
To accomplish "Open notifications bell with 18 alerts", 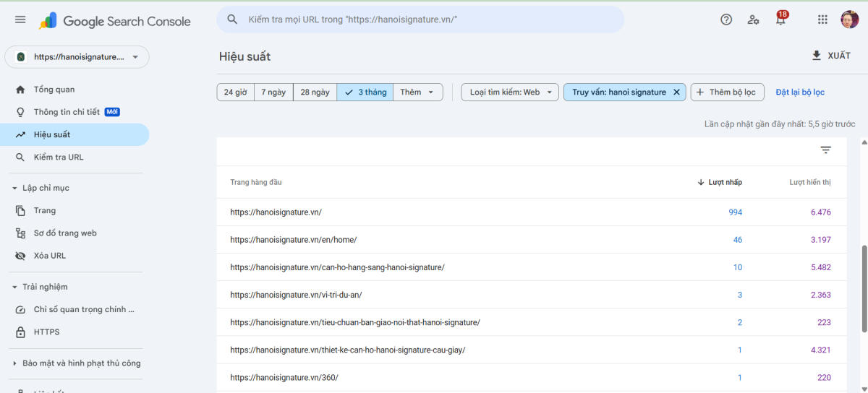I will 780,20.
